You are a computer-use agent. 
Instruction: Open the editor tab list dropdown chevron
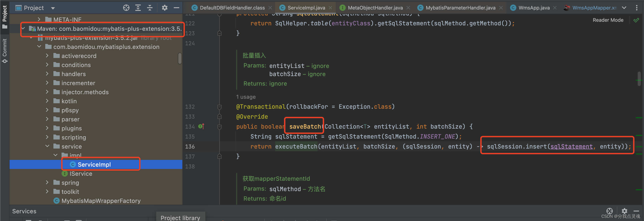click(x=624, y=7)
